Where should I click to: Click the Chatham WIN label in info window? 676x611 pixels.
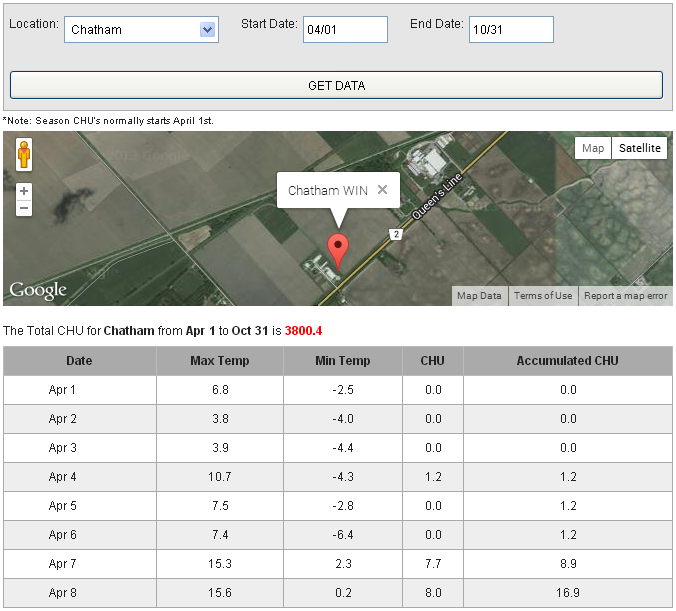point(328,190)
